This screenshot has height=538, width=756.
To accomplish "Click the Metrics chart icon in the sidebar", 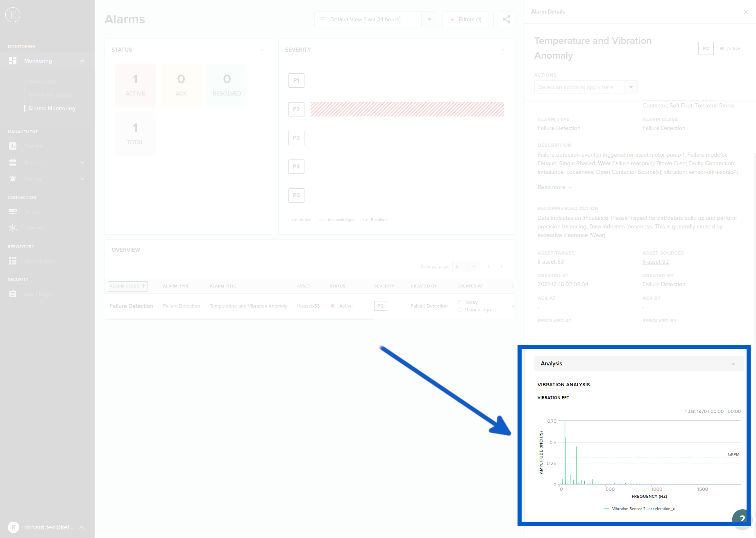I will [x=13, y=146].
